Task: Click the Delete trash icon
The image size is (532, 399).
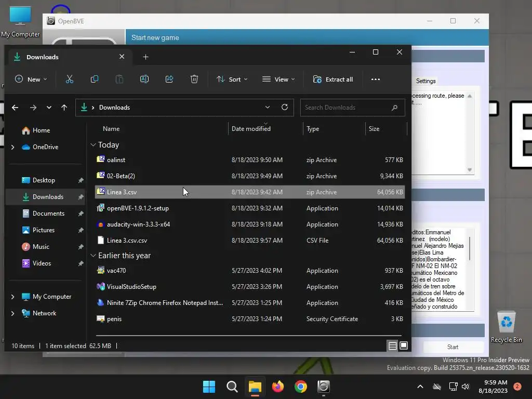Action: (x=194, y=79)
